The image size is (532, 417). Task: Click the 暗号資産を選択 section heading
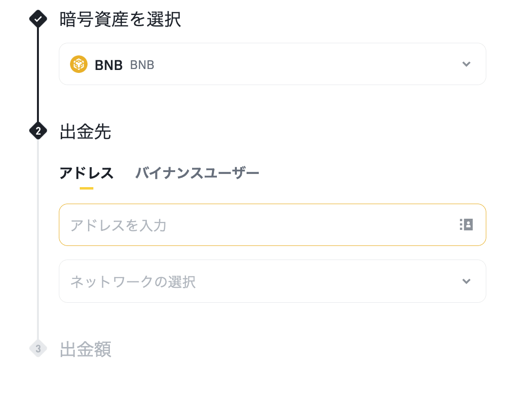pyautogui.click(x=120, y=19)
